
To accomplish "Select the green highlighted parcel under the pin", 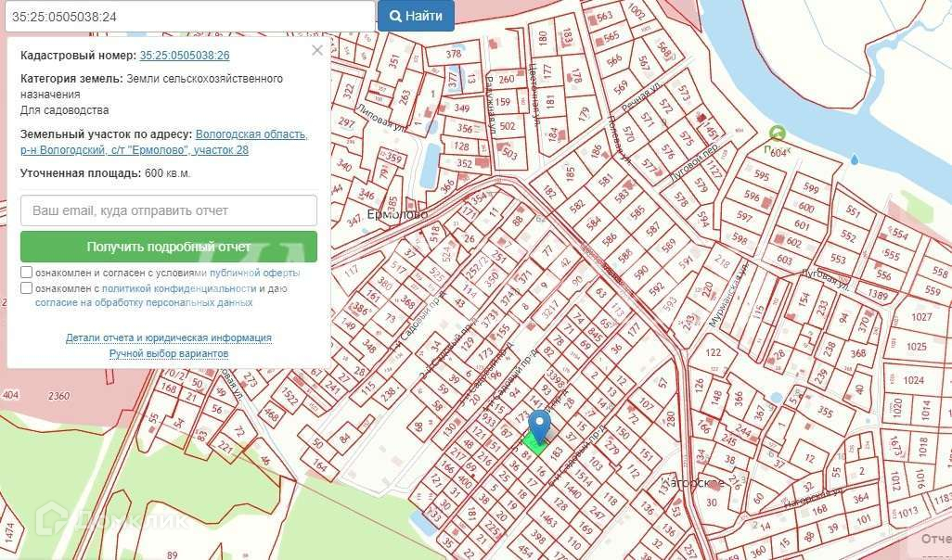I will [533, 445].
